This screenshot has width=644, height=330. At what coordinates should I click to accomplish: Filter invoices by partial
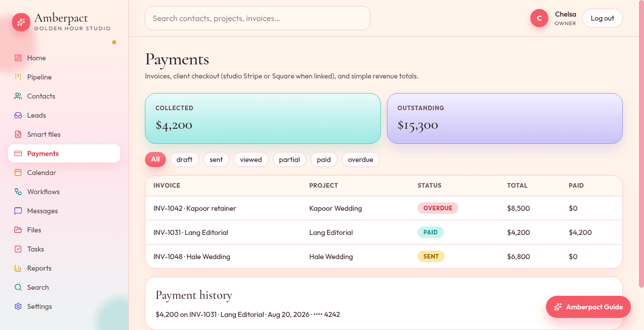point(289,159)
